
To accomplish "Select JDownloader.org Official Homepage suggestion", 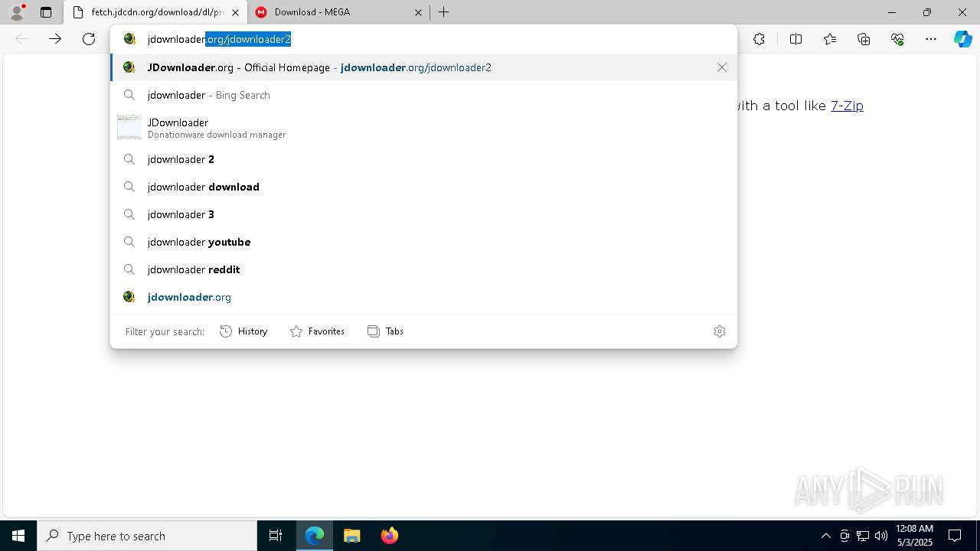I will pyautogui.click(x=423, y=67).
